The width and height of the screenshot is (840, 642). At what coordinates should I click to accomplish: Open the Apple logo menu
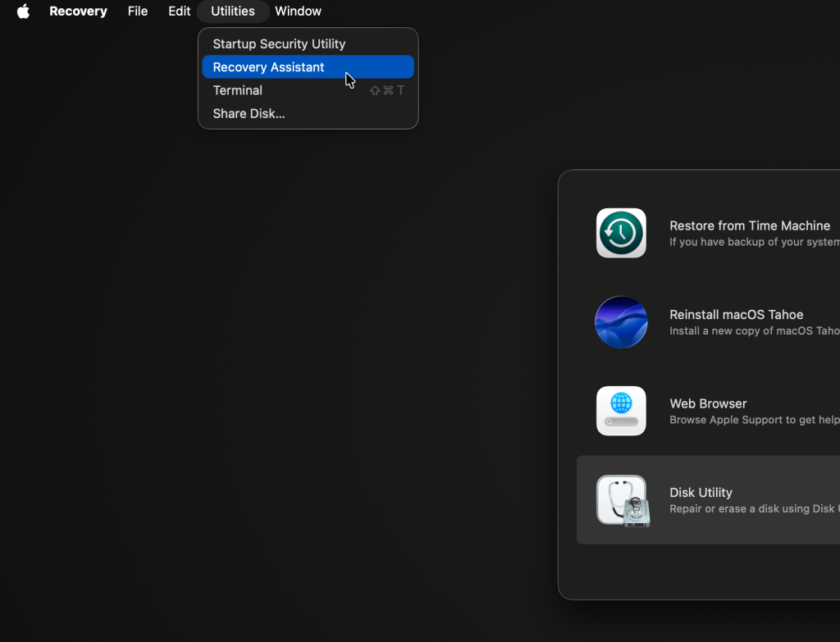(x=23, y=11)
